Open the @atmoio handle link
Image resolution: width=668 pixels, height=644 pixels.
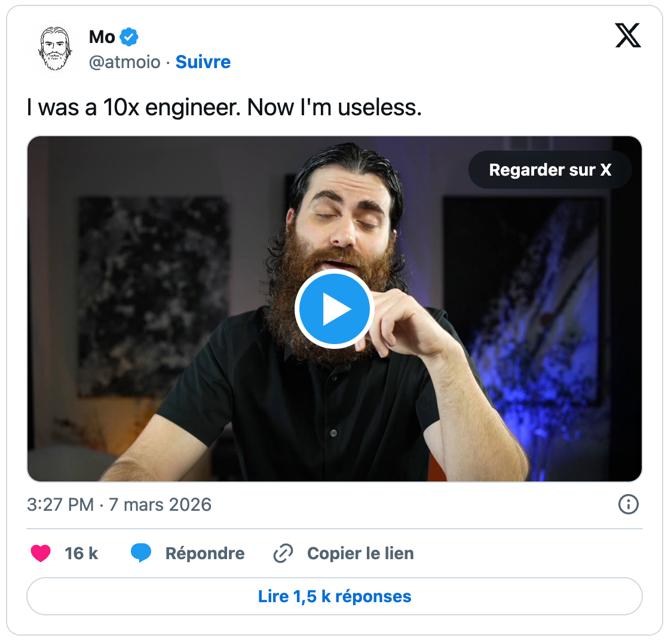click(x=125, y=62)
